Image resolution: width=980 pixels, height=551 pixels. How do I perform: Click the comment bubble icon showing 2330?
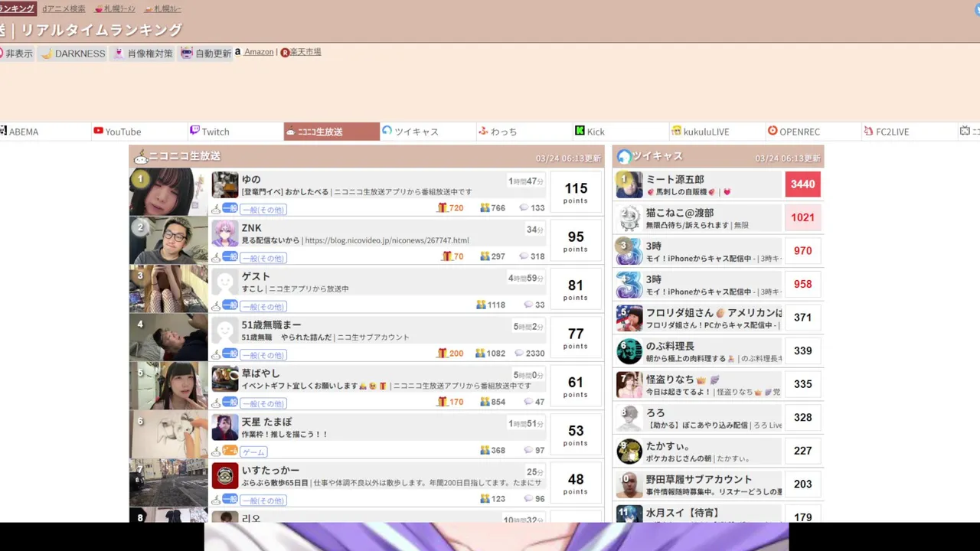tap(519, 353)
